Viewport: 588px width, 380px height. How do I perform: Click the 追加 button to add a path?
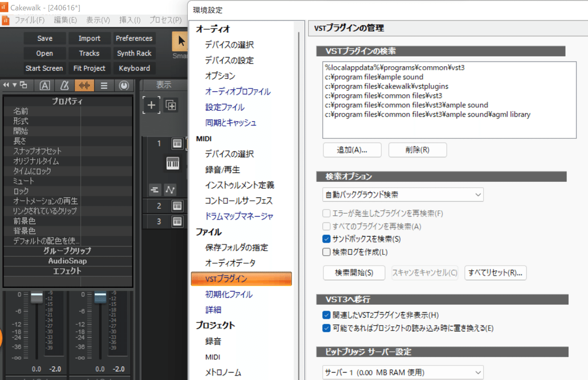click(352, 150)
